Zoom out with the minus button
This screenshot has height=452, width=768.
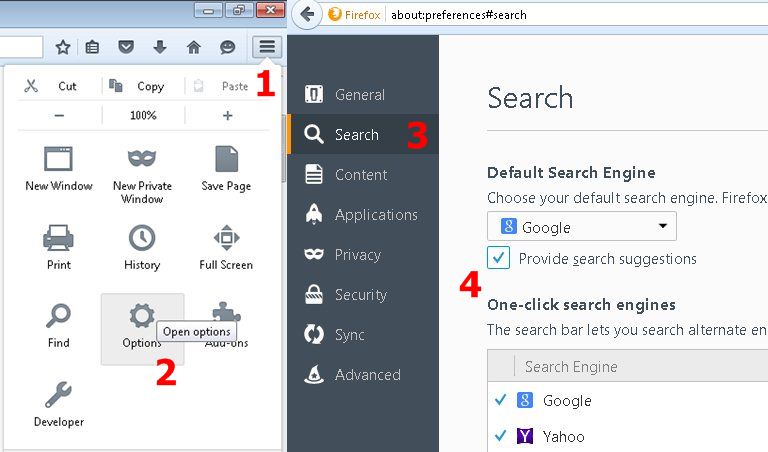coord(59,116)
